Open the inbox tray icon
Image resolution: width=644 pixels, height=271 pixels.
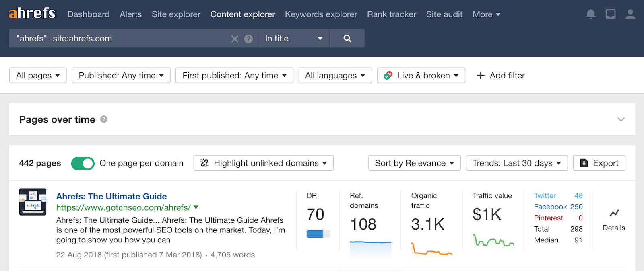pos(611,14)
